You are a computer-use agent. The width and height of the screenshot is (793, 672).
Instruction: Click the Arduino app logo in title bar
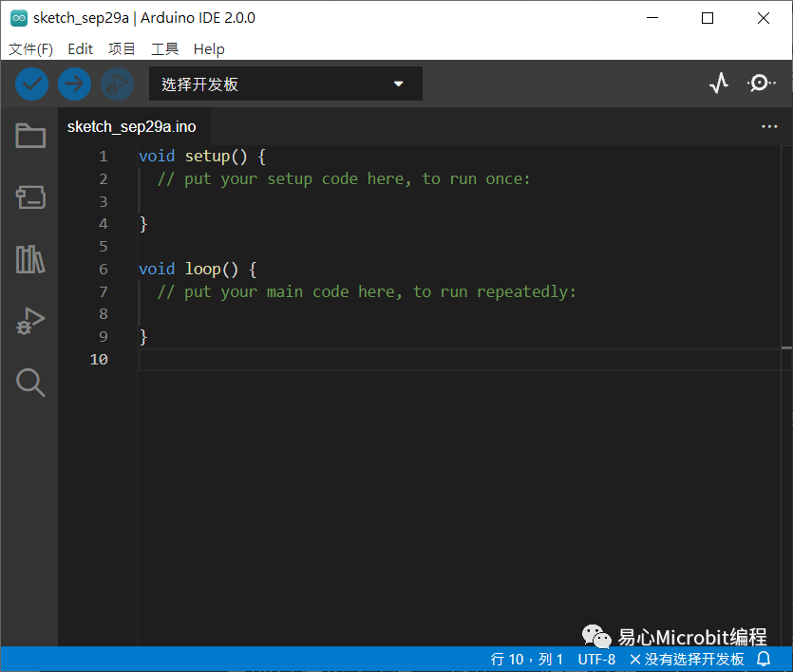pos(19,18)
